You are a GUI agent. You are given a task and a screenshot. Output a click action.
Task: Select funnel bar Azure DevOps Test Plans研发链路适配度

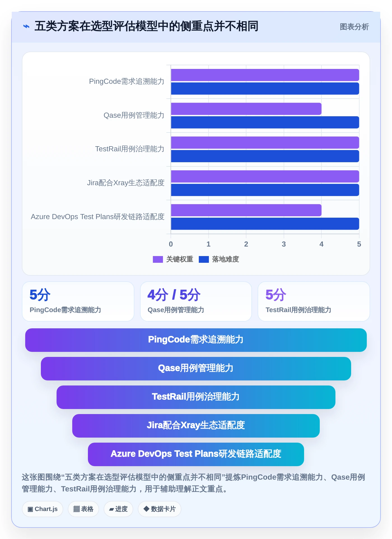click(x=196, y=454)
